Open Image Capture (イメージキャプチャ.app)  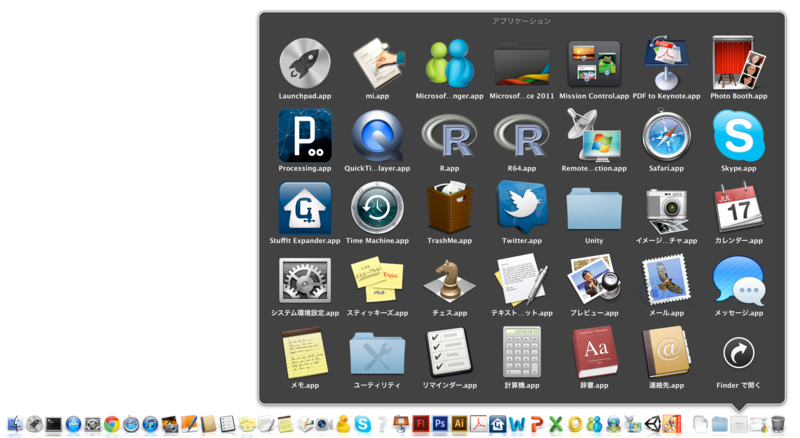click(x=666, y=209)
